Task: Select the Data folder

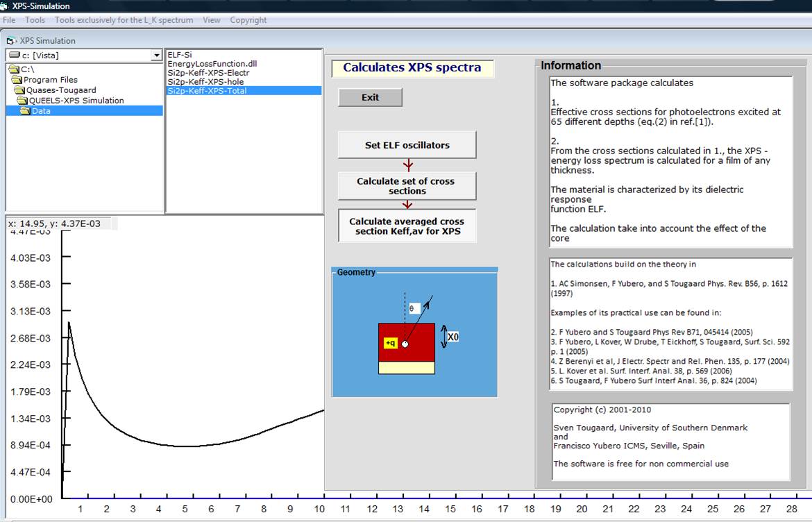Action: click(40, 111)
